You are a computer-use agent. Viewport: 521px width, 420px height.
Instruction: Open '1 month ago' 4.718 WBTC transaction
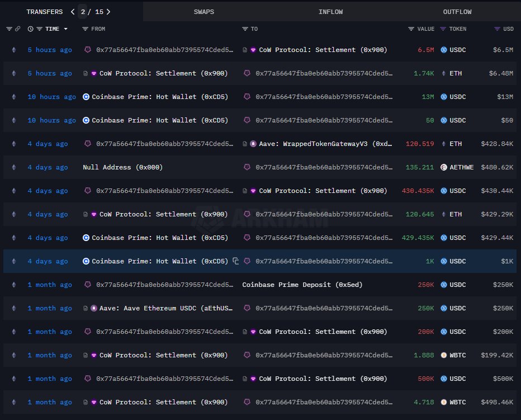pyautogui.click(x=50, y=402)
